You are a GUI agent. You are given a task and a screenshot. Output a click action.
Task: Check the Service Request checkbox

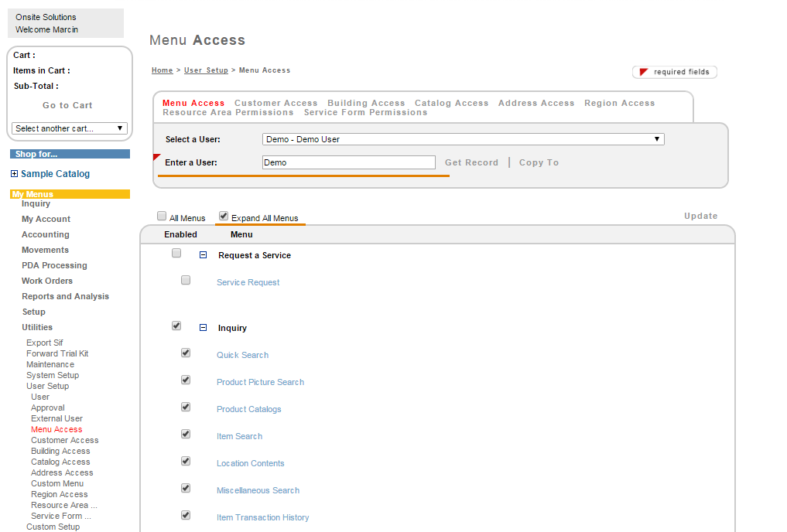tap(186, 280)
